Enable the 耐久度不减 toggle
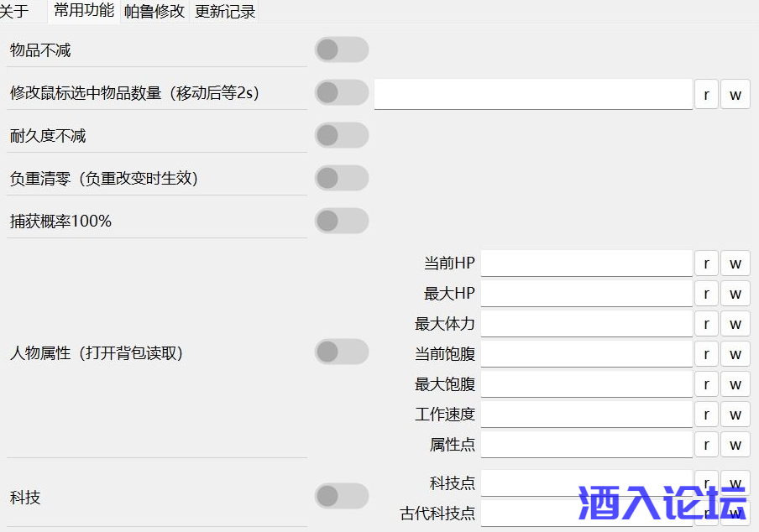The image size is (759, 532). 342,135
